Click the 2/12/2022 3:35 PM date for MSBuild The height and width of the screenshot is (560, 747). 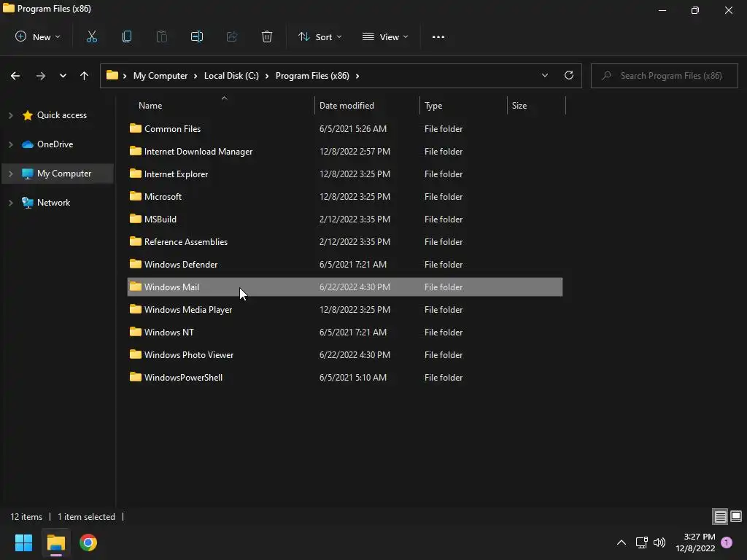click(355, 219)
